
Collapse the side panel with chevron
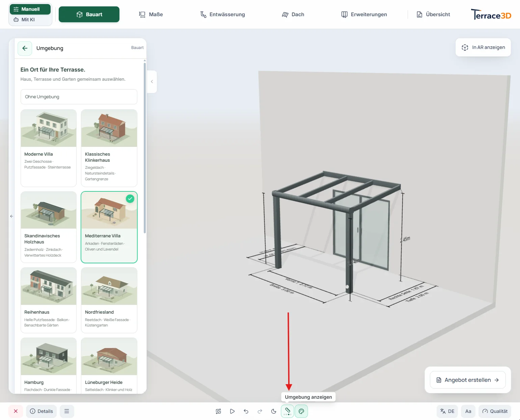click(152, 82)
